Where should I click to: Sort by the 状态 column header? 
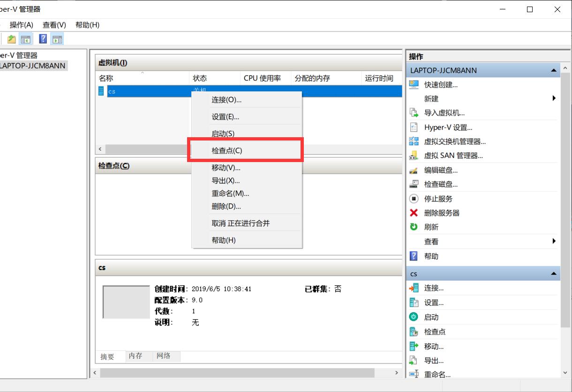pyautogui.click(x=215, y=78)
